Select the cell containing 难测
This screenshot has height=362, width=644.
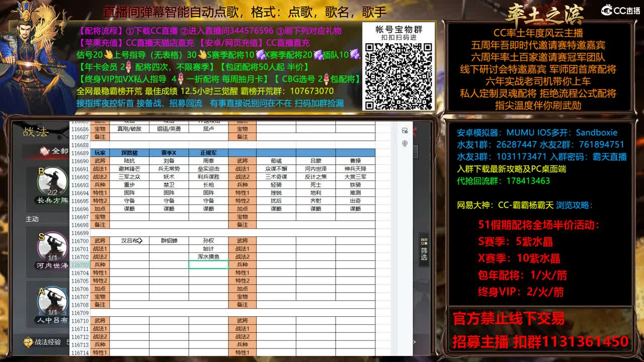point(355,193)
